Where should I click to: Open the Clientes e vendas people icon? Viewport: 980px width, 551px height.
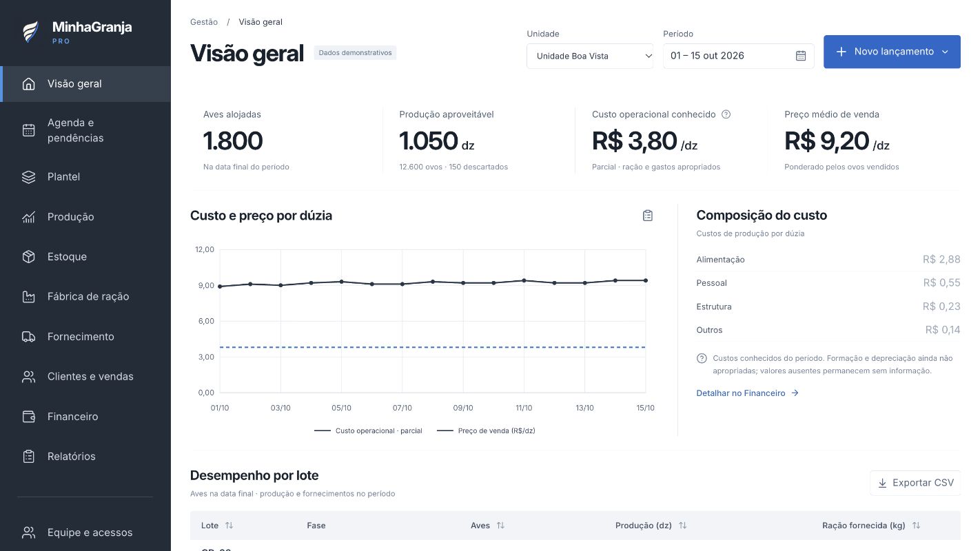(28, 377)
